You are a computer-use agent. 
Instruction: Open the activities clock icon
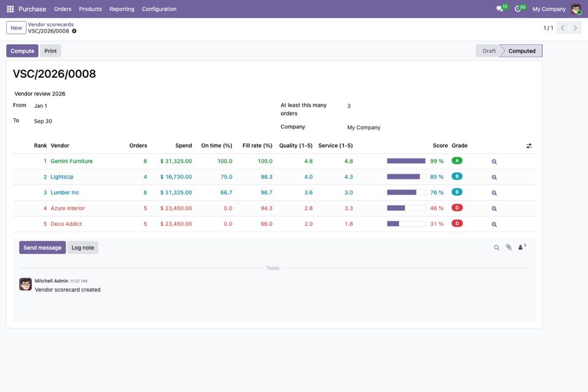pyautogui.click(x=517, y=9)
